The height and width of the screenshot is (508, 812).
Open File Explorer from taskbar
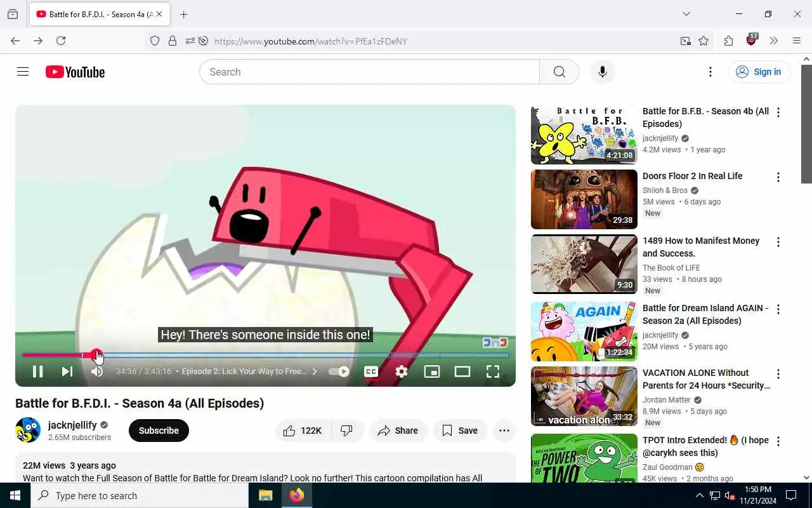[x=265, y=495]
